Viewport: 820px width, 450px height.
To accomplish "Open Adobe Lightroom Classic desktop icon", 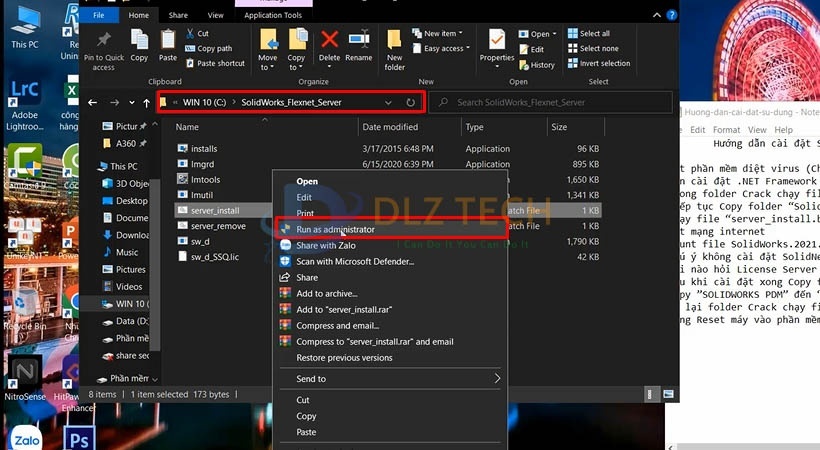I will (25, 104).
